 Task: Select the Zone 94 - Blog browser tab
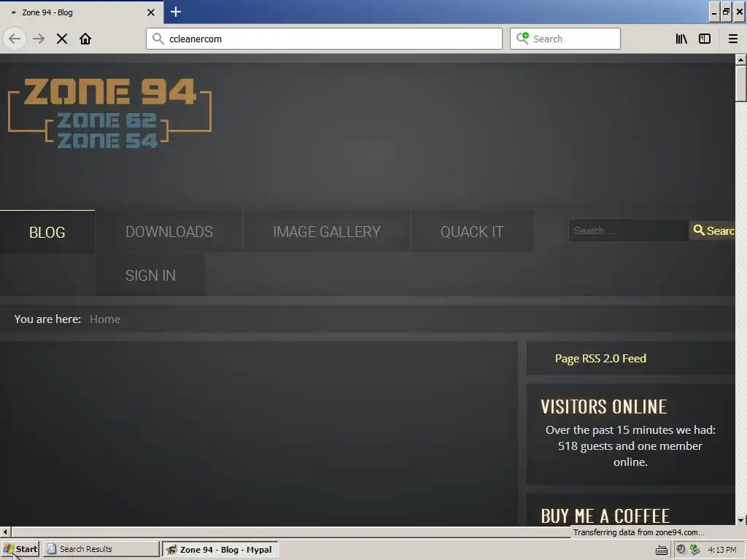82,12
